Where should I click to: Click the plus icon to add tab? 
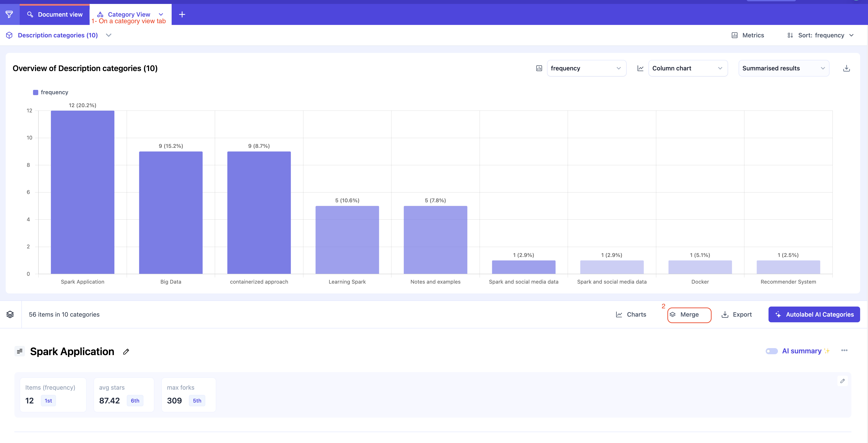(182, 14)
